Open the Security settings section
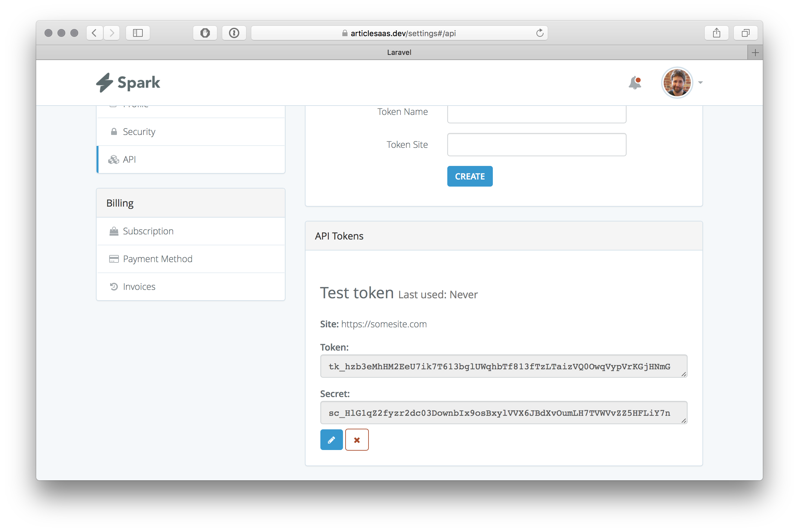799x532 pixels. point(139,132)
